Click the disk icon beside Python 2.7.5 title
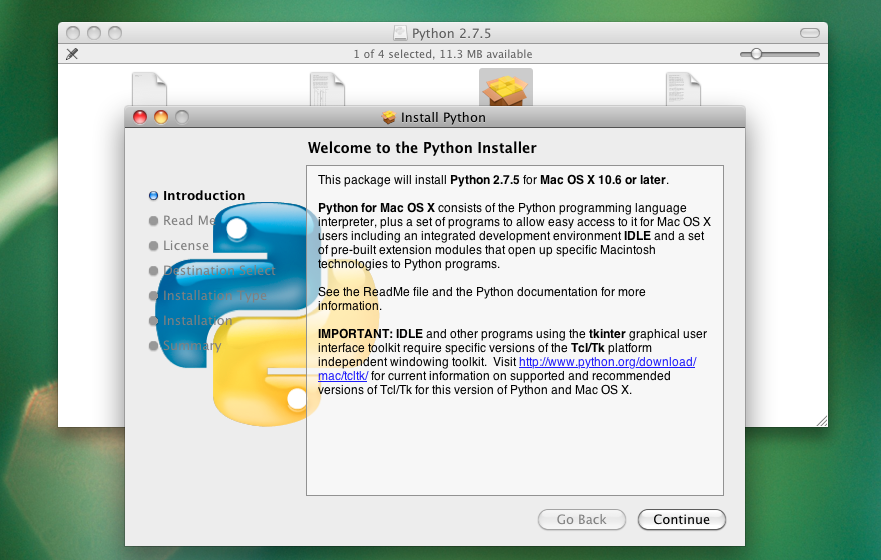881x560 pixels. pos(400,33)
